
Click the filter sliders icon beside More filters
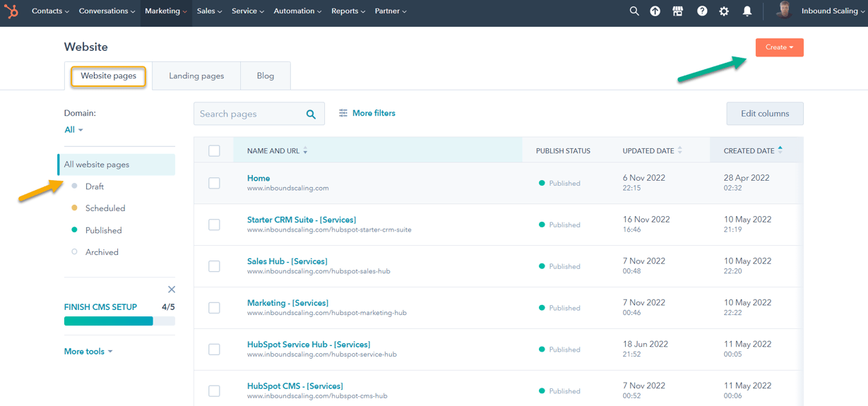(343, 113)
